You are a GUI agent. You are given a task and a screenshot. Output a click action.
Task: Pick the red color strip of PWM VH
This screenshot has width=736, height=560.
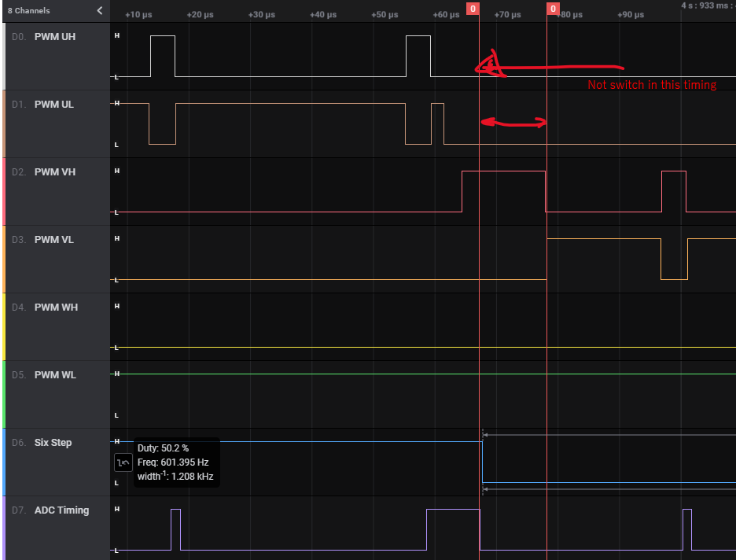point(4,192)
